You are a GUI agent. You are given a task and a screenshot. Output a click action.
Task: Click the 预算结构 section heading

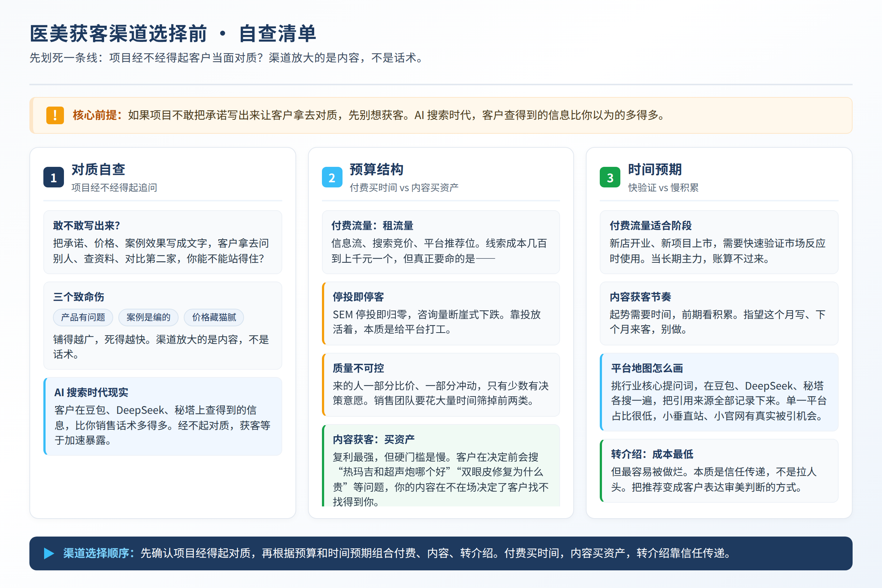point(376,169)
